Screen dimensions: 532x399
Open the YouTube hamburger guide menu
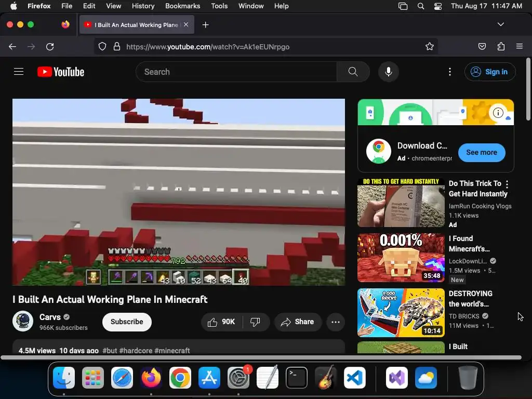tap(19, 72)
